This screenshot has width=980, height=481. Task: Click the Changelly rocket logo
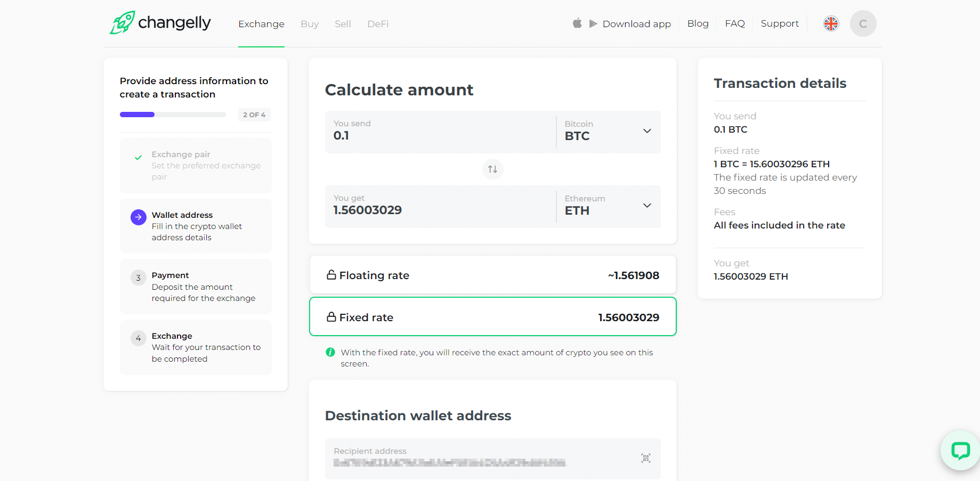pos(123,23)
